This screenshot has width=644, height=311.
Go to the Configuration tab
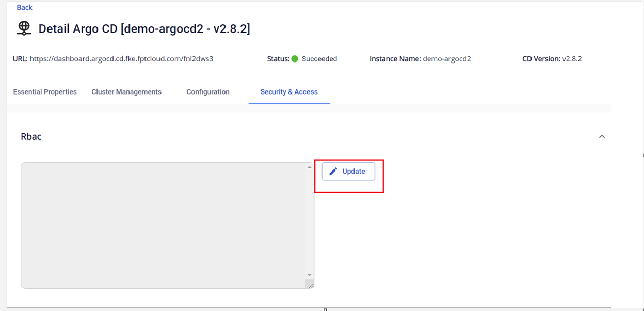pos(208,92)
